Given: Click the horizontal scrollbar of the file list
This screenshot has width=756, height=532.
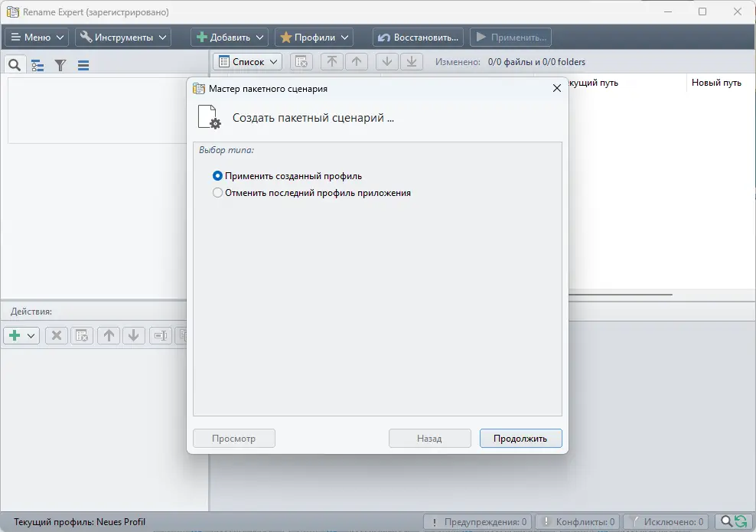Looking at the screenshot, I should (621, 294).
